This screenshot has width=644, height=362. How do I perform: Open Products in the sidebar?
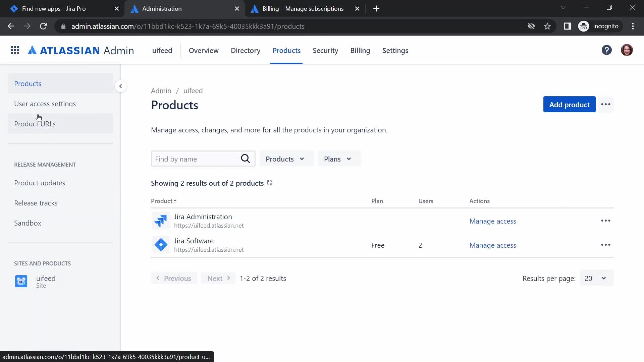point(60,83)
